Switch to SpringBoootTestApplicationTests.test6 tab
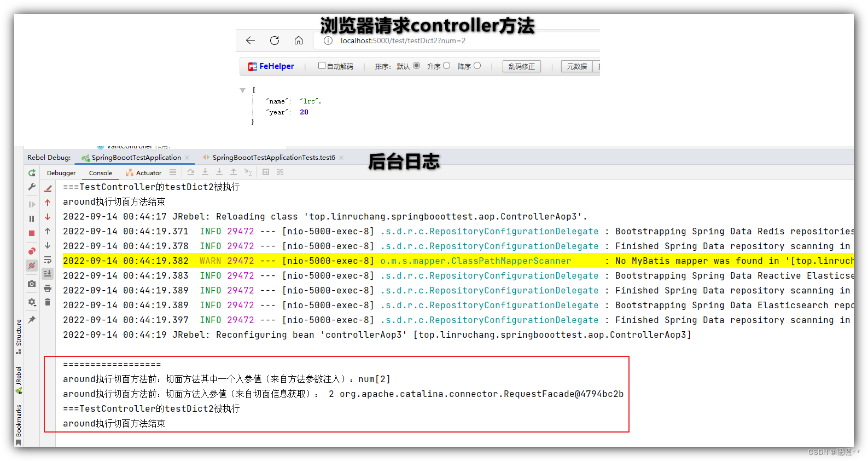The width and height of the screenshot is (868, 461). pyautogui.click(x=273, y=158)
